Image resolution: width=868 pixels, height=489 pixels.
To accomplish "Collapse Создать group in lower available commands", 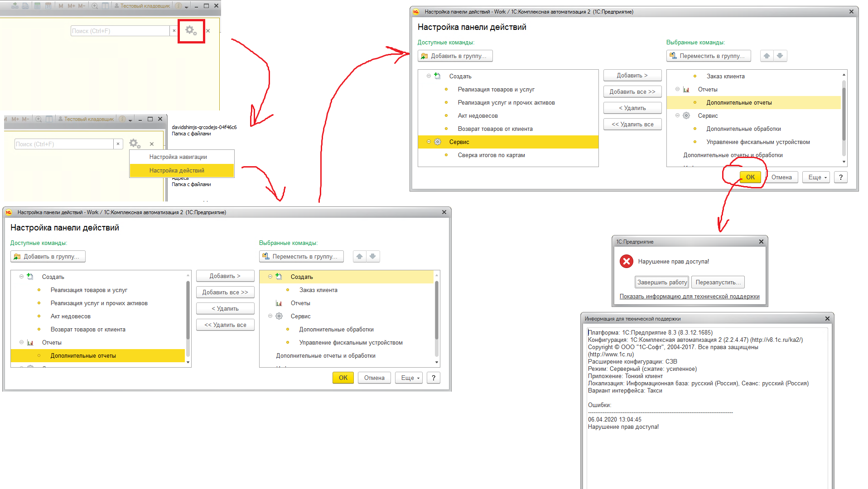I will coord(21,277).
